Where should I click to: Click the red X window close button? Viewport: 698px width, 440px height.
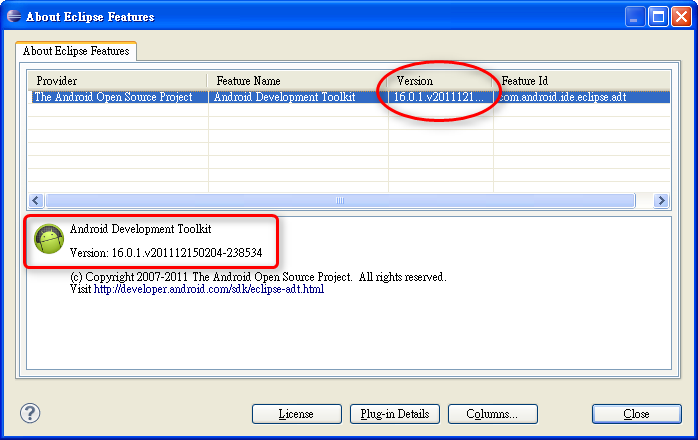pos(682,17)
